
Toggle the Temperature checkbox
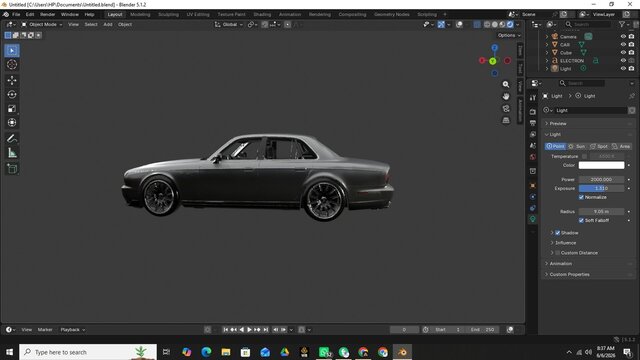pyautogui.click(x=584, y=156)
